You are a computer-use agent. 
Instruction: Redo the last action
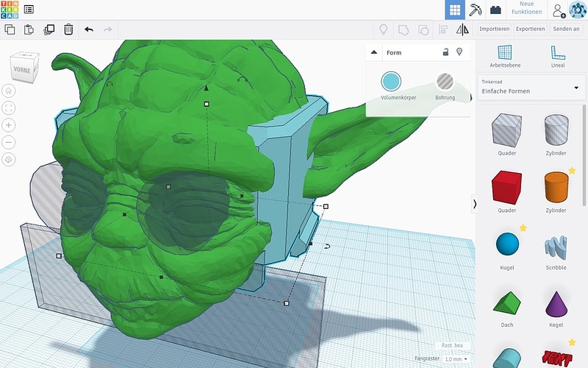tap(108, 29)
